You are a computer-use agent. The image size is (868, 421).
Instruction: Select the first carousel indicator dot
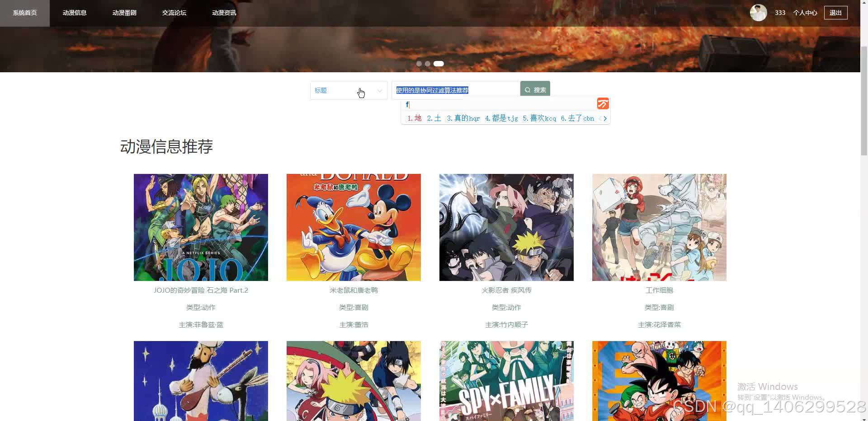419,64
